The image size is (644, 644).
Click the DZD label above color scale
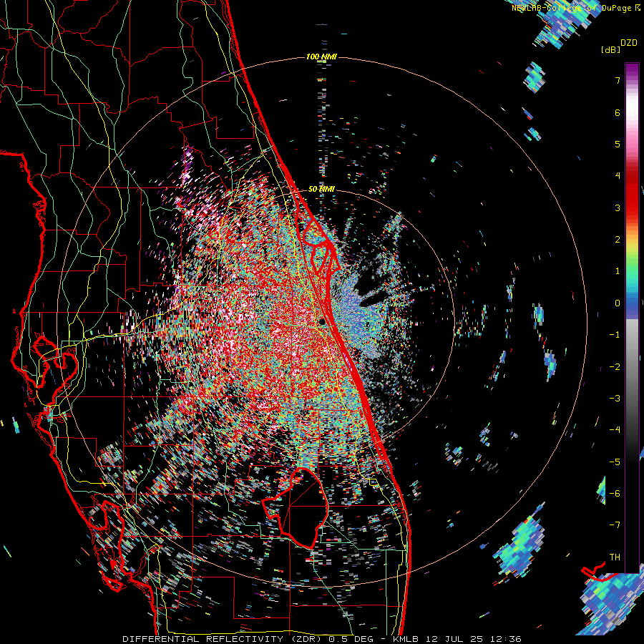(x=629, y=43)
